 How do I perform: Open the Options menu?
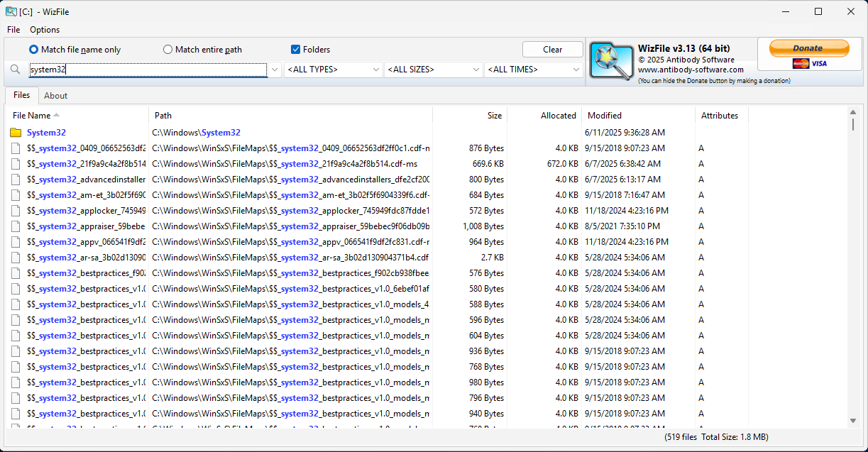45,30
